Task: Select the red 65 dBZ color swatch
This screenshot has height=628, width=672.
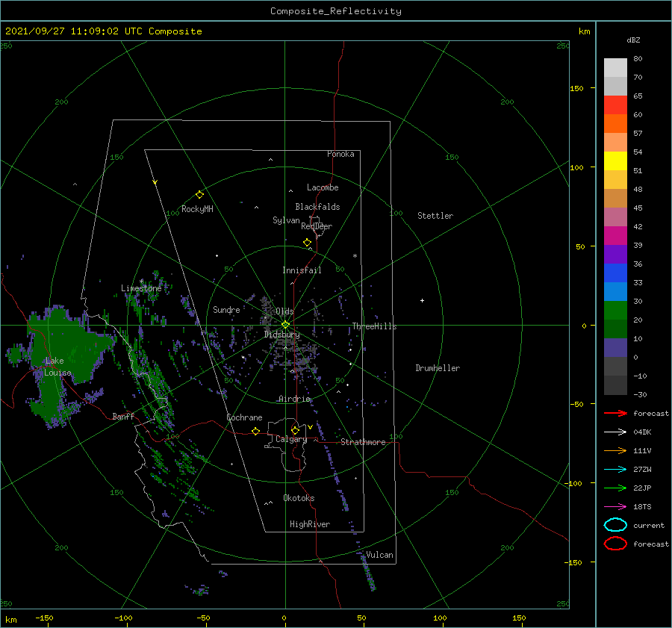Action: click(x=615, y=105)
